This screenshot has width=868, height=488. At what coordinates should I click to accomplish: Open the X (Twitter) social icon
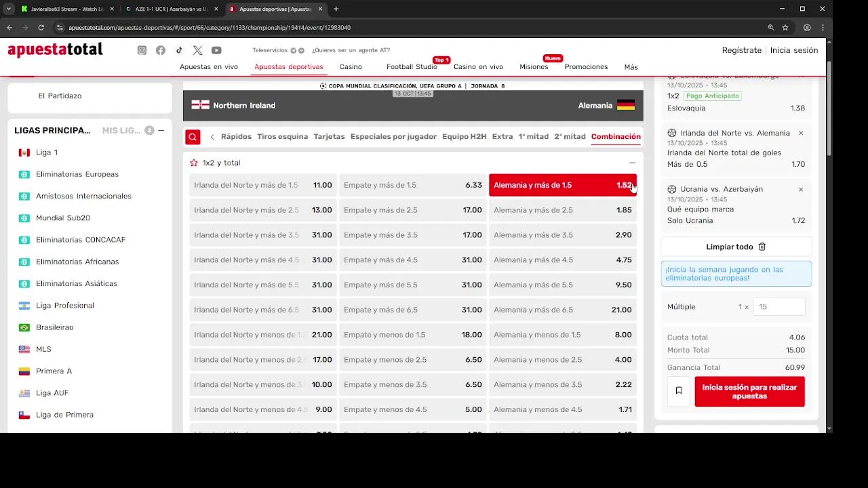tap(197, 50)
